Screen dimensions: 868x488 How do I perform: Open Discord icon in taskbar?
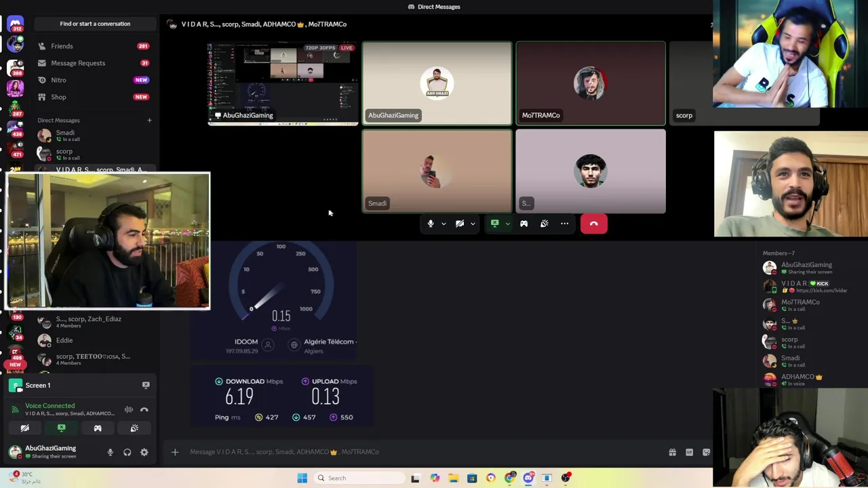528,478
